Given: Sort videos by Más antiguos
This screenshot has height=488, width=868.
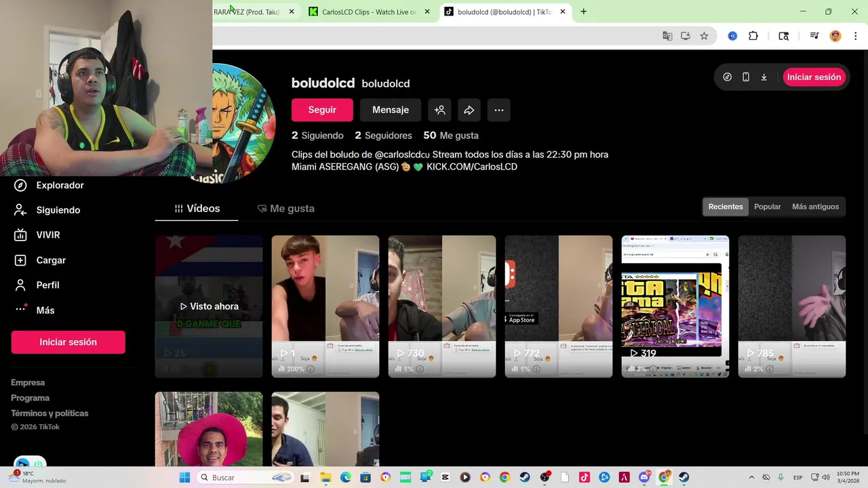Looking at the screenshot, I should click(815, 207).
